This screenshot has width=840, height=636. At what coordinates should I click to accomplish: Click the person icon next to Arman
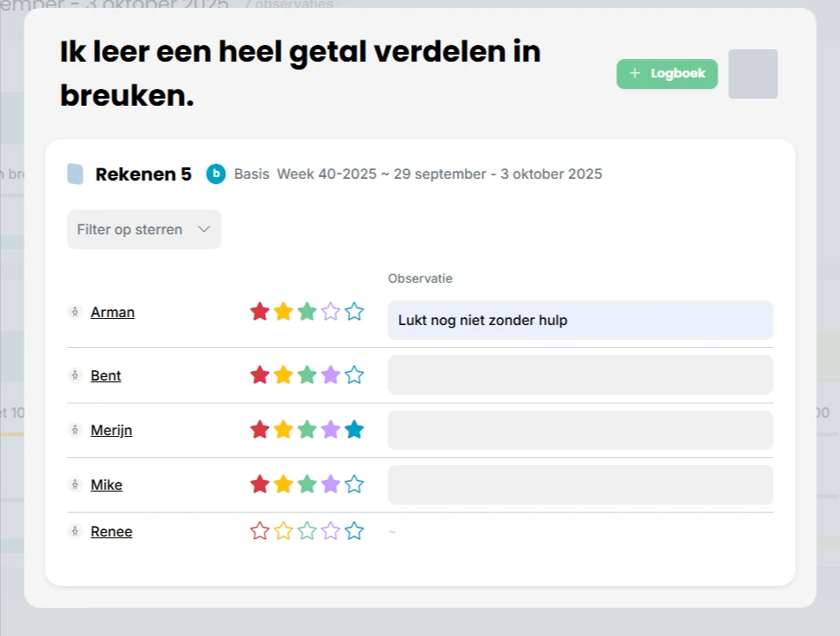tap(75, 311)
